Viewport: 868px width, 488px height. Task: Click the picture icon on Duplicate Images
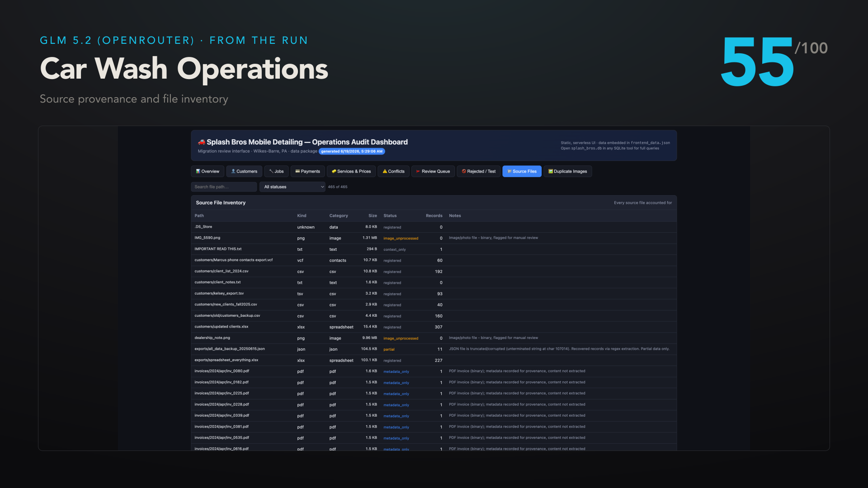point(551,171)
